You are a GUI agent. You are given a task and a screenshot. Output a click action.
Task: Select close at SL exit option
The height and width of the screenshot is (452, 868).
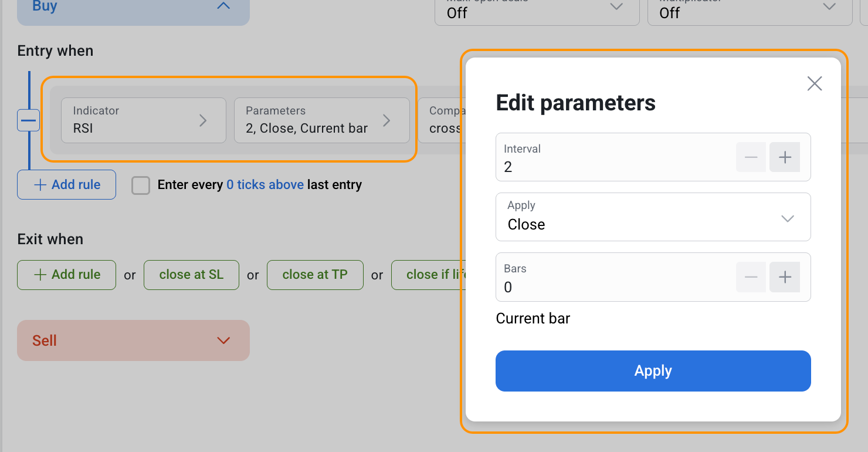pyautogui.click(x=191, y=275)
